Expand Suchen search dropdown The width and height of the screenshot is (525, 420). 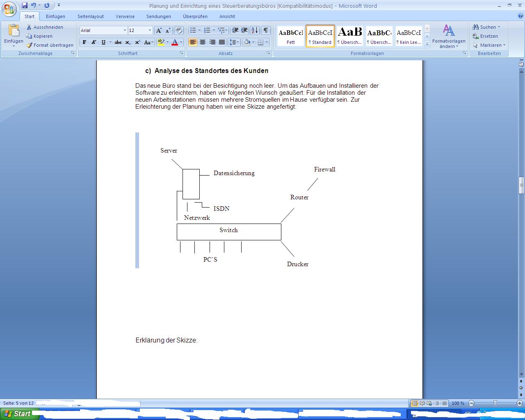[x=499, y=27]
